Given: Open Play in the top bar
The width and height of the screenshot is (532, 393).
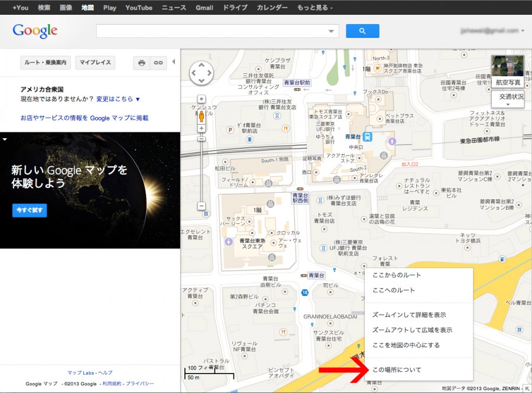Looking at the screenshot, I should tap(109, 8).
